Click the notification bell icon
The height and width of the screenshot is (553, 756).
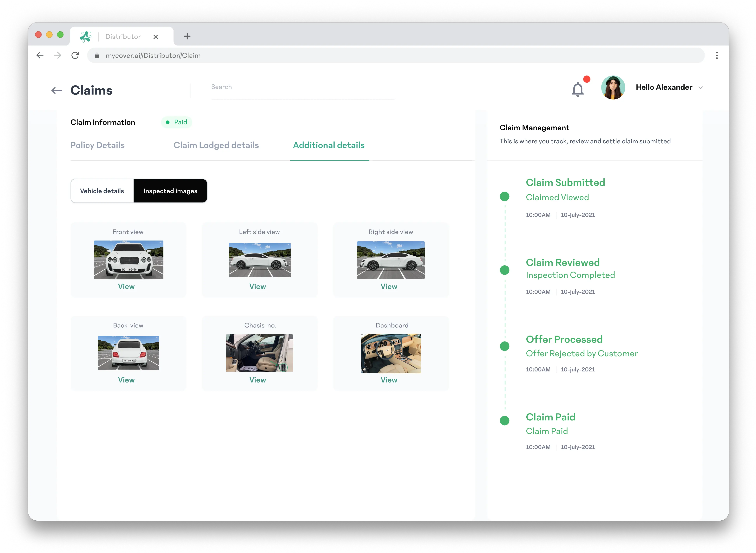[x=577, y=89]
